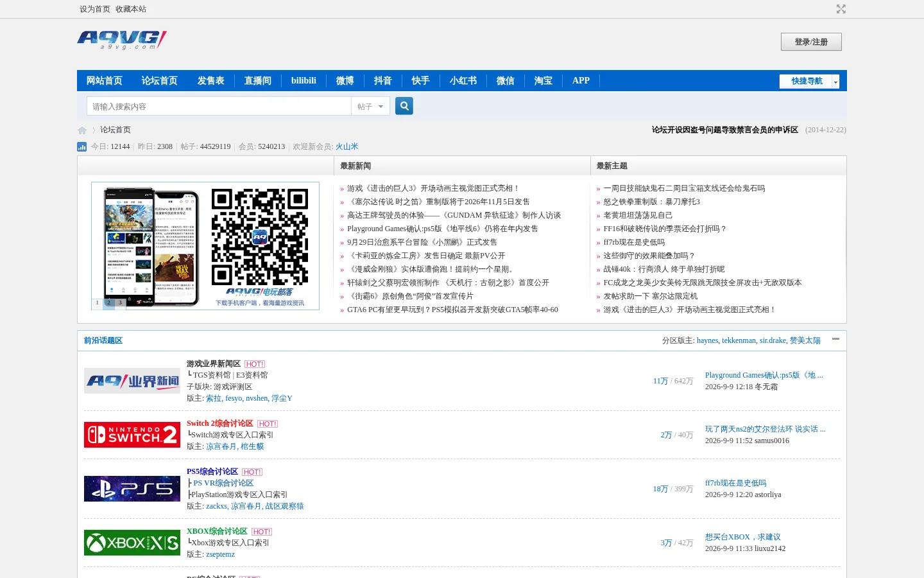
Task: Open 网站首页 in navigation bar
Action: 105,81
